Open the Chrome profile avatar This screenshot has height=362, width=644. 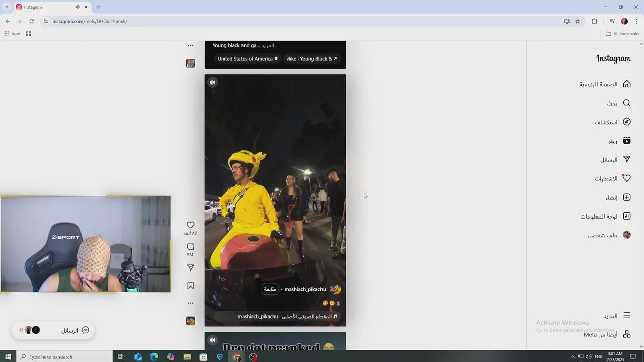tap(624, 21)
